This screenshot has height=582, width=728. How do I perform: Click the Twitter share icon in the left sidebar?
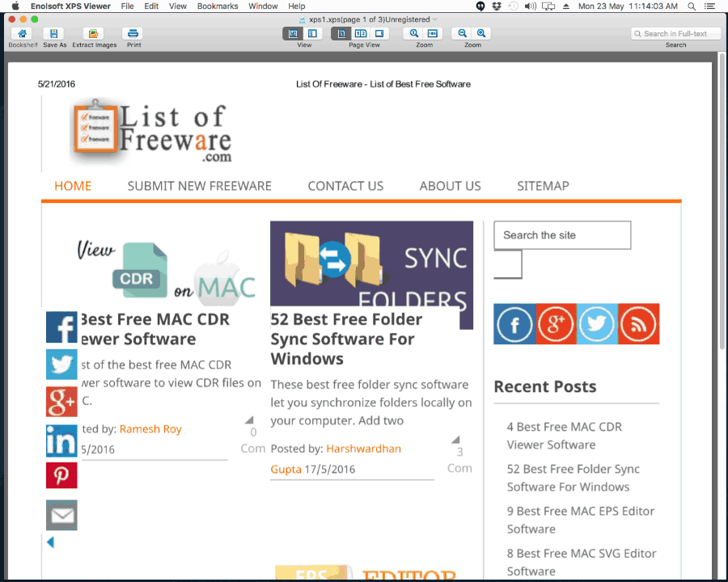[x=61, y=365]
